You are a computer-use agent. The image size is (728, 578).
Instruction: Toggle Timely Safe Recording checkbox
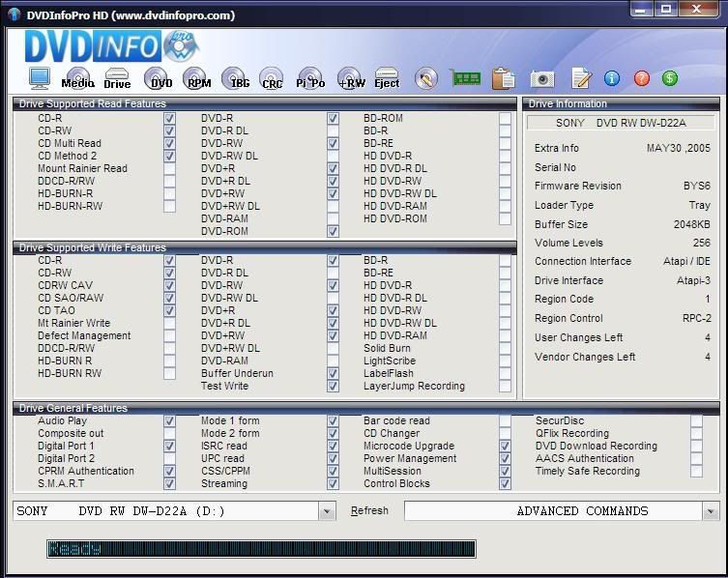pyautogui.click(x=696, y=472)
